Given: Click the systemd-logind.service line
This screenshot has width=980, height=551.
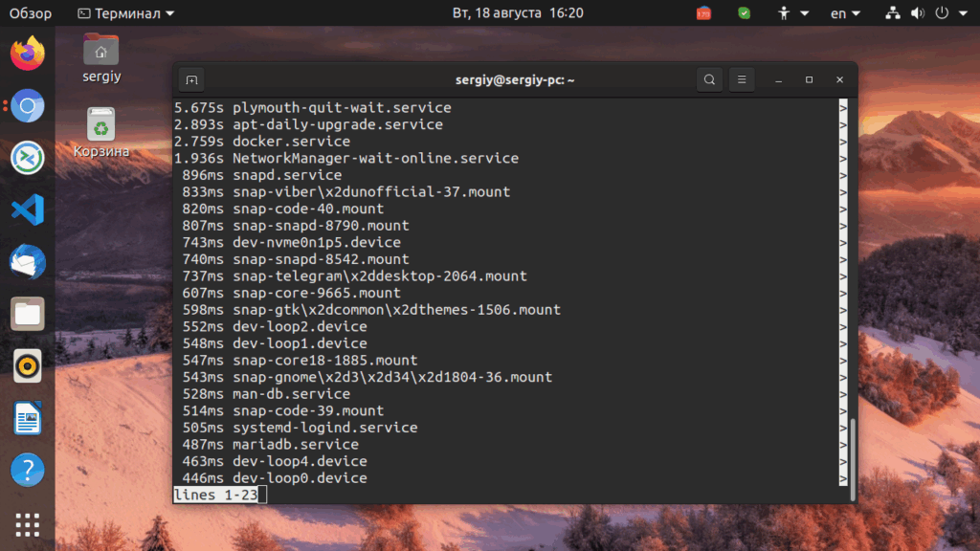Looking at the screenshot, I should click(300, 428).
